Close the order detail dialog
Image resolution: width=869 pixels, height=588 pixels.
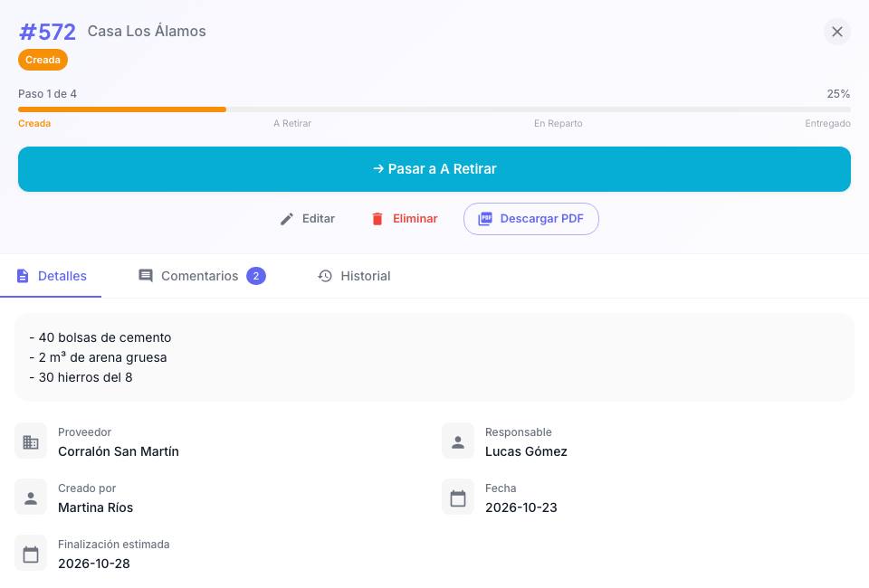click(x=836, y=32)
